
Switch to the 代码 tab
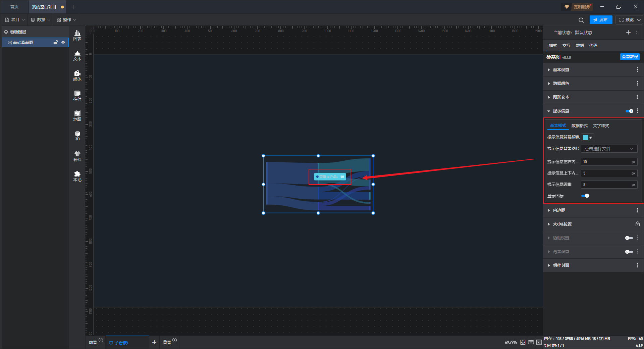pos(593,46)
